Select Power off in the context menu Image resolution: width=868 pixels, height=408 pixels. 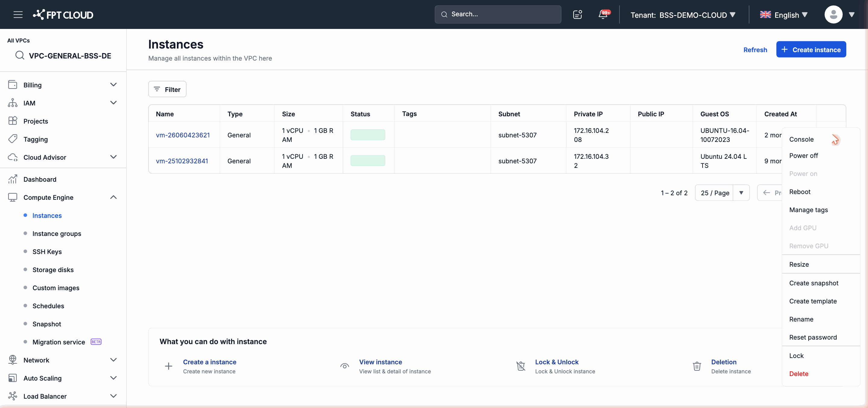coord(803,155)
